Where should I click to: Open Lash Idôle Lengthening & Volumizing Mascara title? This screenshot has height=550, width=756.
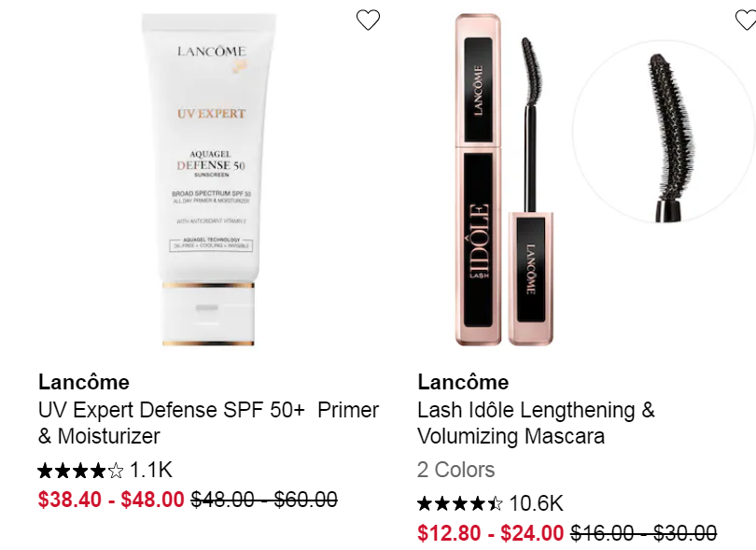(536, 423)
